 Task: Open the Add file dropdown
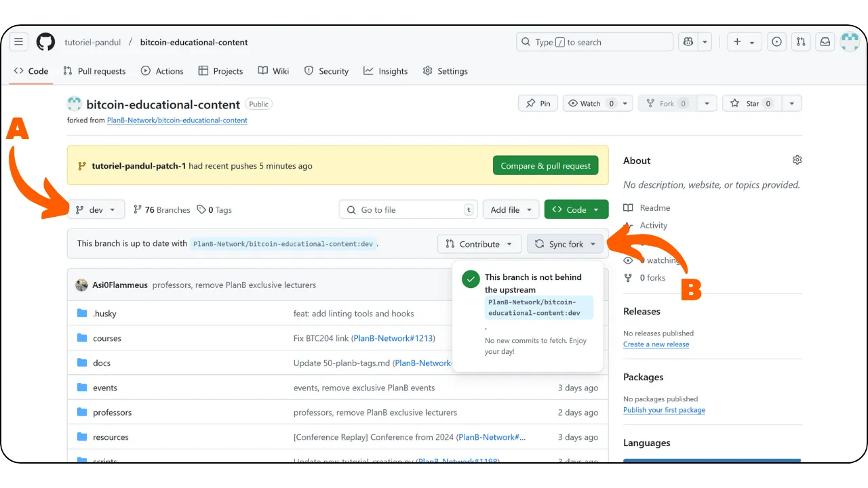511,210
